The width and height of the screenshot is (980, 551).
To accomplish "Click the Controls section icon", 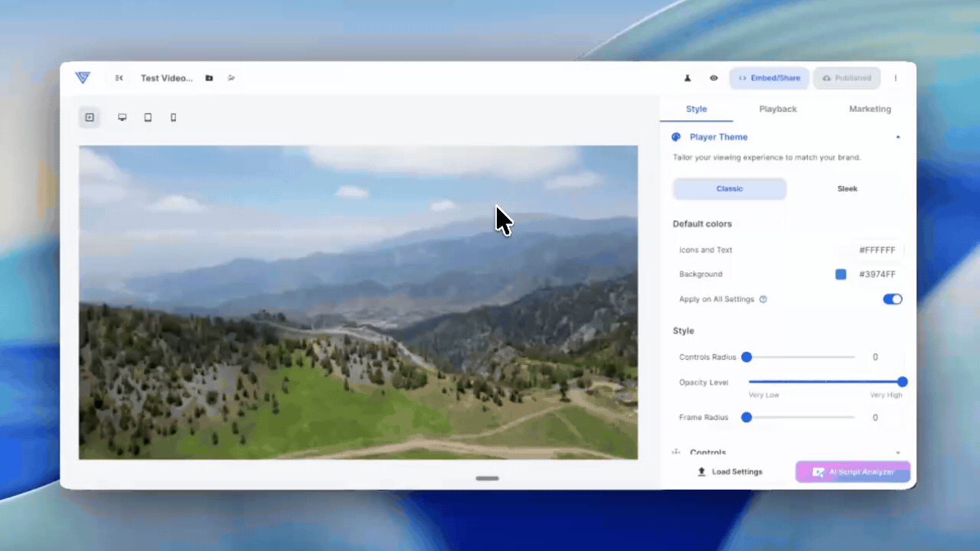I will click(676, 452).
